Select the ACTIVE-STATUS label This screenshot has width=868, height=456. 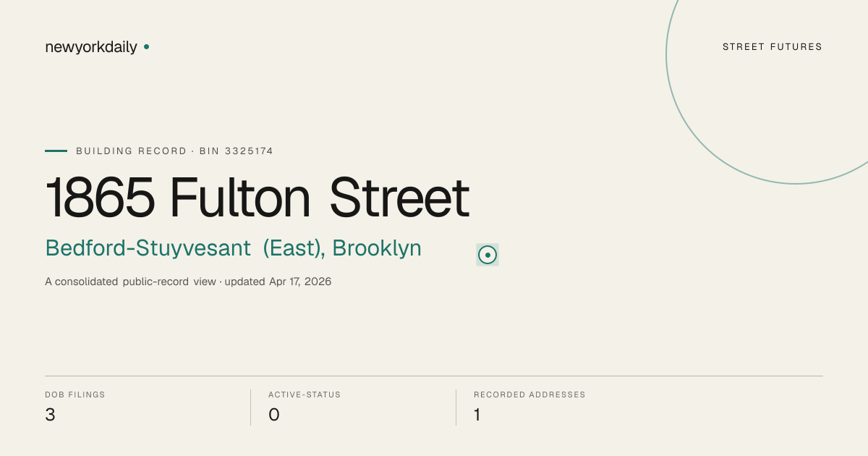click(305, 394)
